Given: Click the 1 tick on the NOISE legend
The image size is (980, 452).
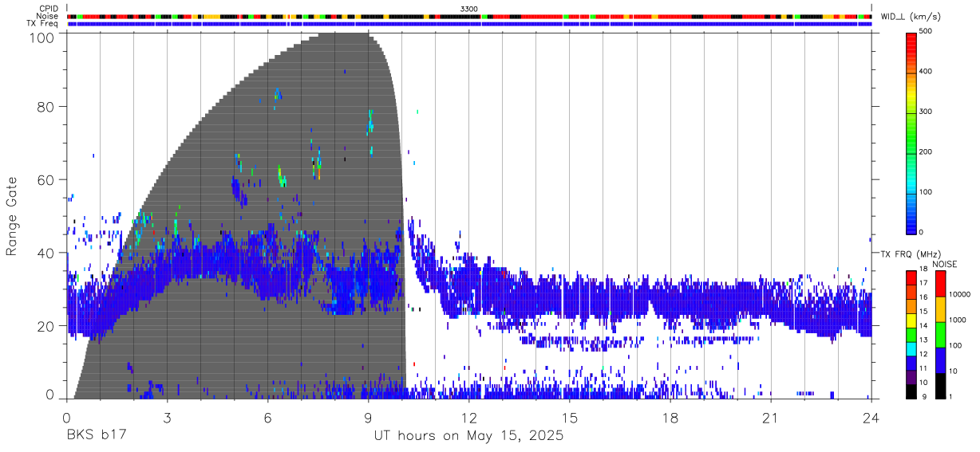Looking at the screenshot, I should tap(950, 397).
